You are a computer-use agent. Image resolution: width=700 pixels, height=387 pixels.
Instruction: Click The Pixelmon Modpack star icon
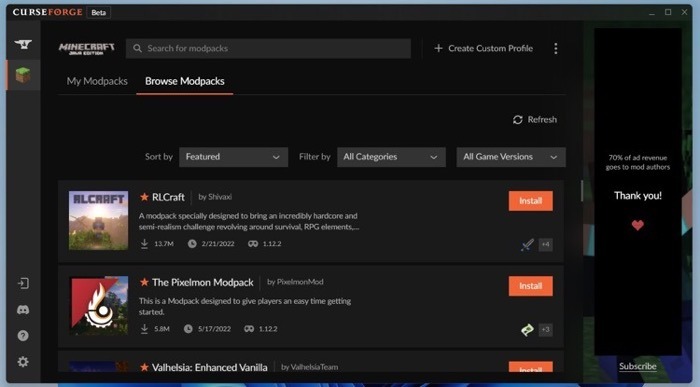144,282
